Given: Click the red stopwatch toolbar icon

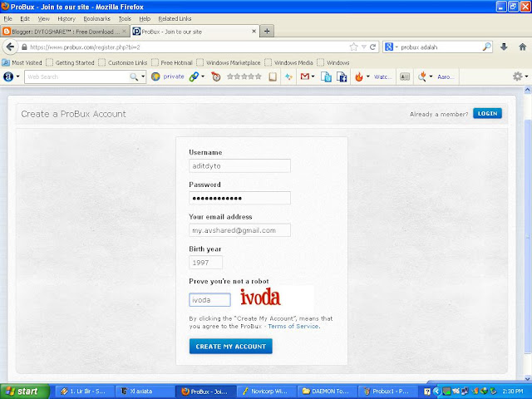Looking at the screenshot, I should [215, 77].
